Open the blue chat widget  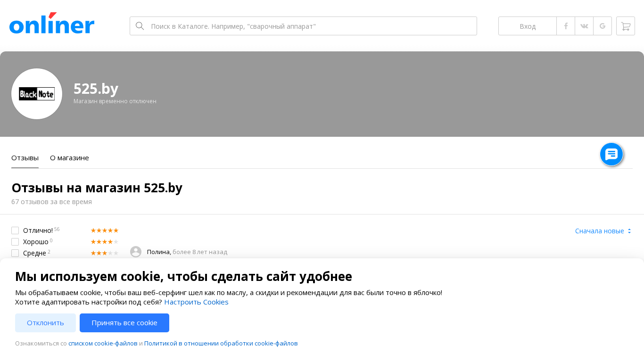point(611,154)
